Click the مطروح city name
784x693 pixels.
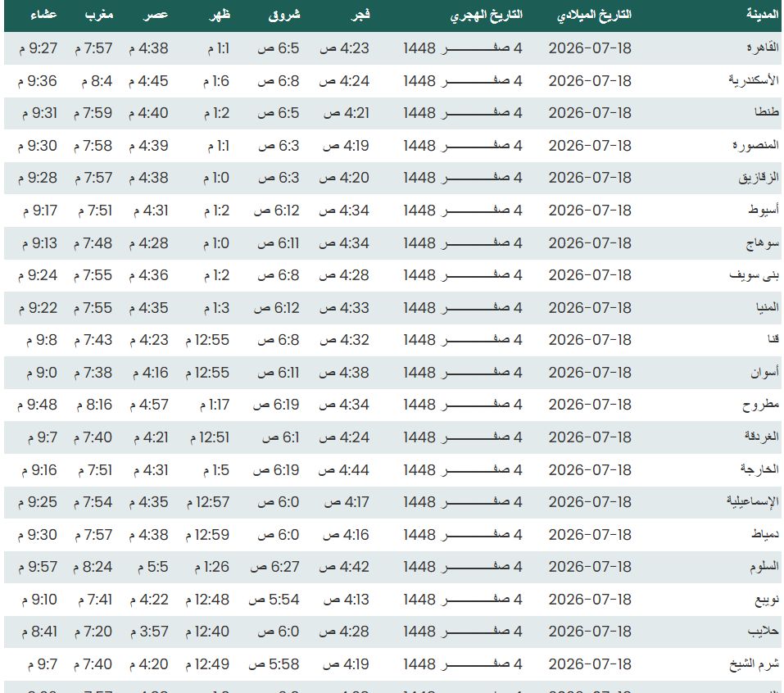pyautogui.click(x=760, y=405)
